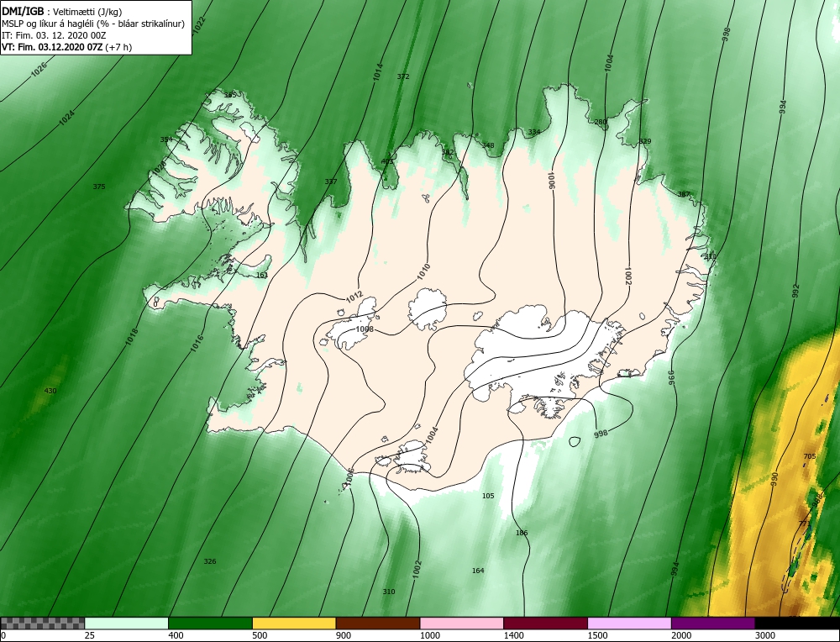Click the '1018' isobar label

point(131,336)
